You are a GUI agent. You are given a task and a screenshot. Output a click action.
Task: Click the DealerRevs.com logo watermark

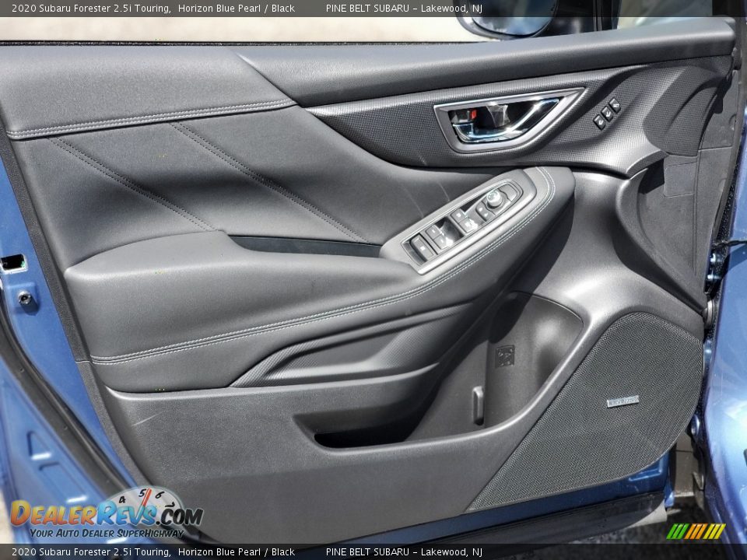coord(105,514)
